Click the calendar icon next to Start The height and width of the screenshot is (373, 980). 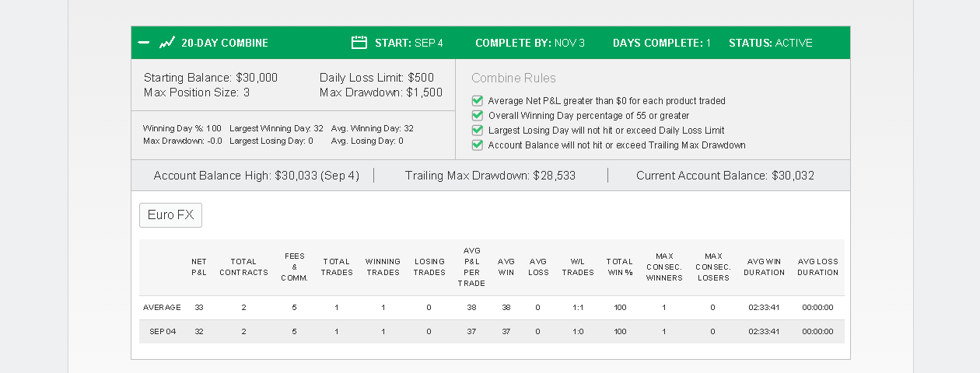tap(359, 43)
